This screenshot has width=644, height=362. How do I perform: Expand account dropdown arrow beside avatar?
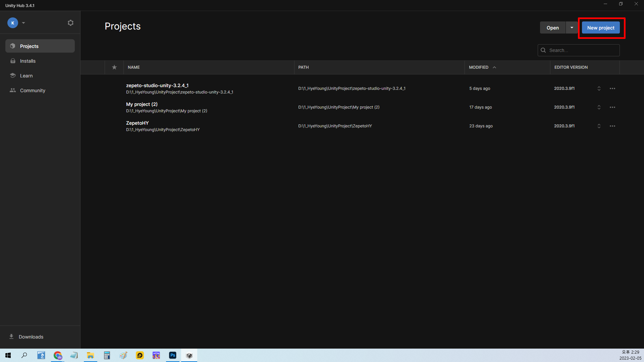23,23
